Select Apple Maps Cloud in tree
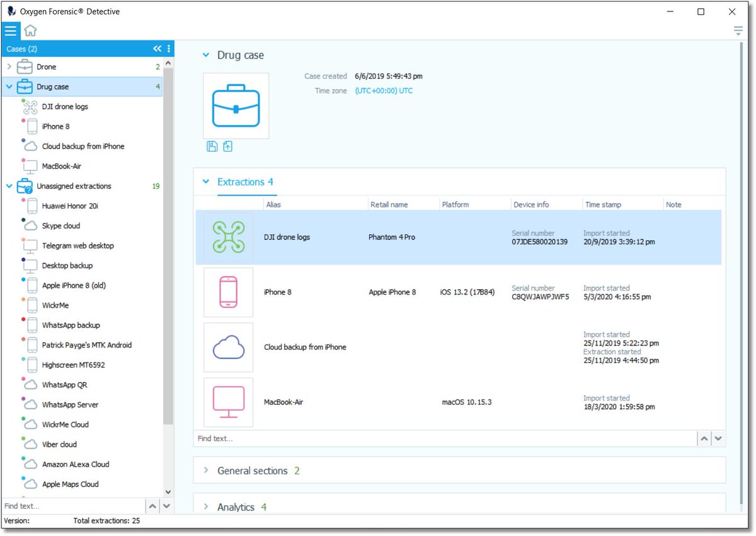The image size is (756, 536). 71,485
